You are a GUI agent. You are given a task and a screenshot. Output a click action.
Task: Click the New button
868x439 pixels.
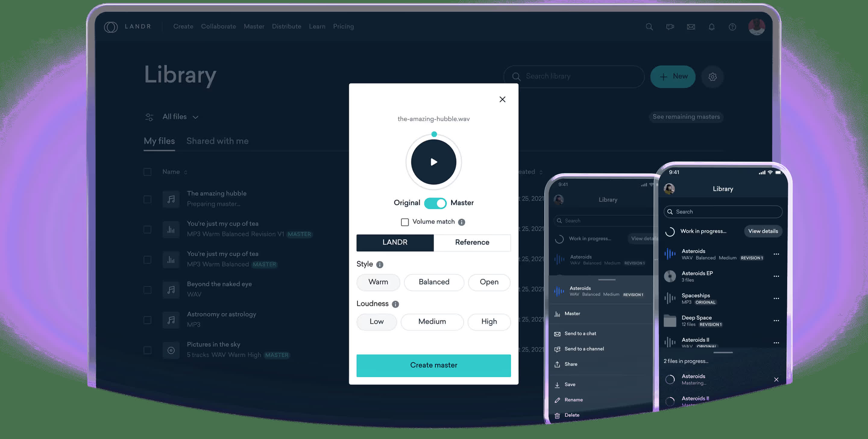click(x=673, y=77)
